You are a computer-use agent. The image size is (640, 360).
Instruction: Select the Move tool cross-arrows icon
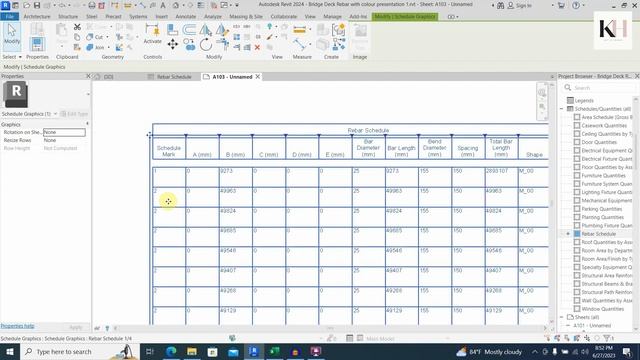(x=173, y=44)
